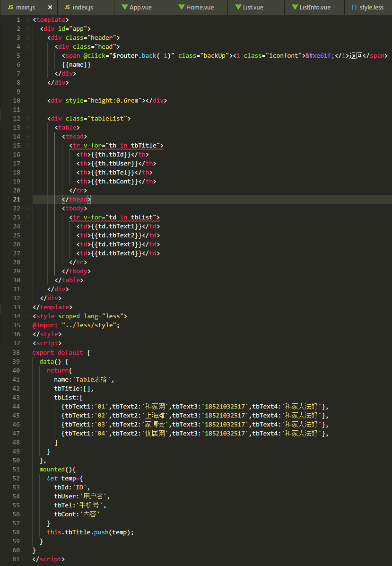The height and width of the screenshot is (566, 392).
Task: Click the "backUp" class value
Action: [x=214, y=56]
